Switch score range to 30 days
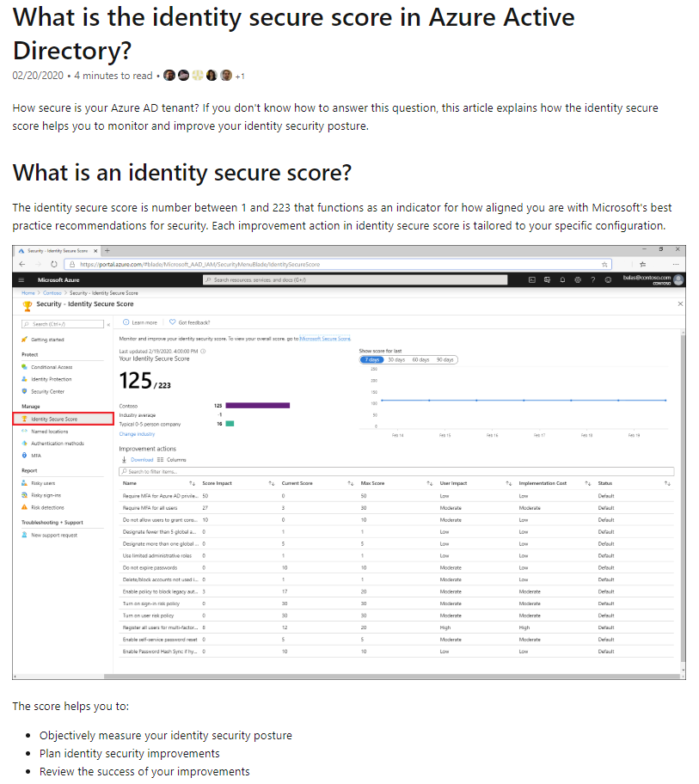699x784 pixels. tap(396, 359)
